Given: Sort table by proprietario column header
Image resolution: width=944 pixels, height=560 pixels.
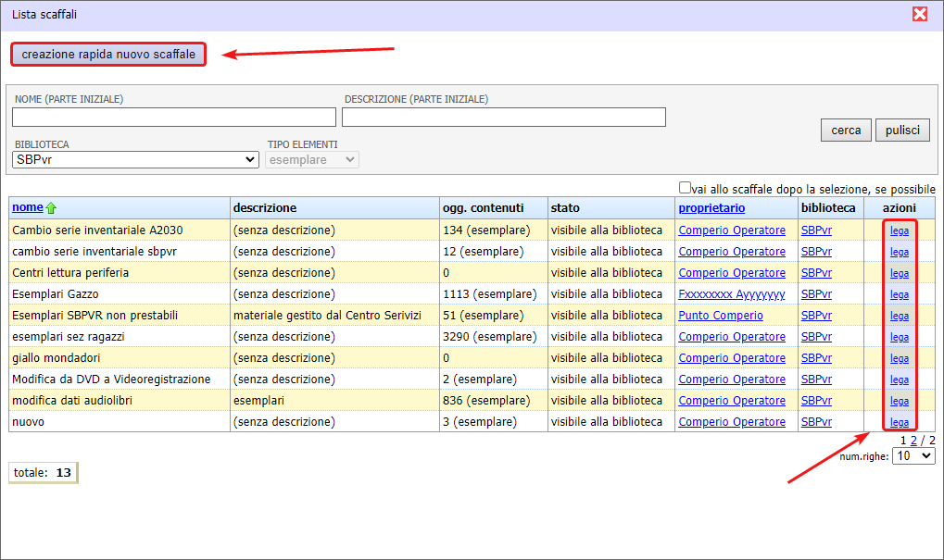Looking at the screenshot, I should point(711,207).
